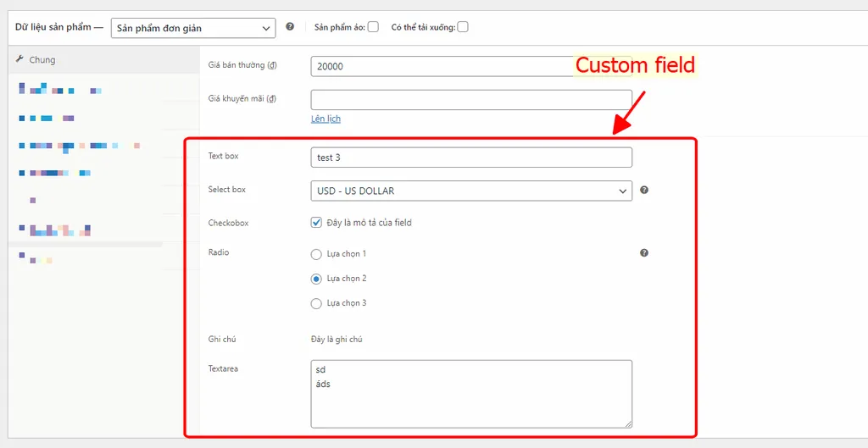Screen dimensions: 868x448
Task: Focus the 'Giá bán thường' price field
Action: (x=471, y=66)
